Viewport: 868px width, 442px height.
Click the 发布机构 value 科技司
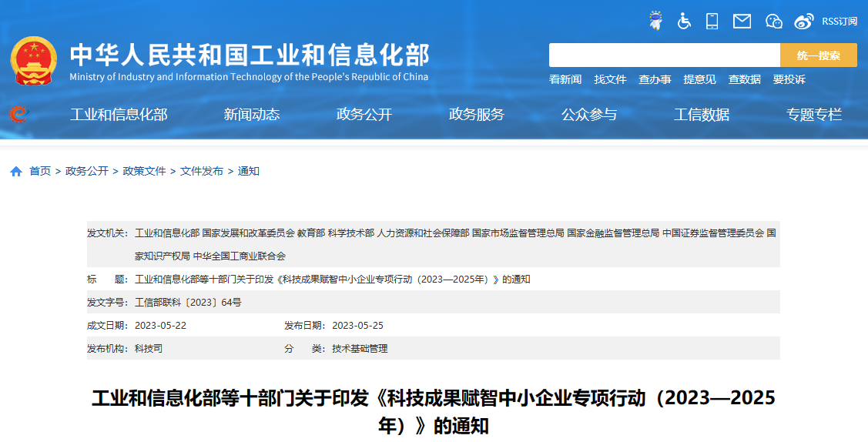[x=149, y=349]
